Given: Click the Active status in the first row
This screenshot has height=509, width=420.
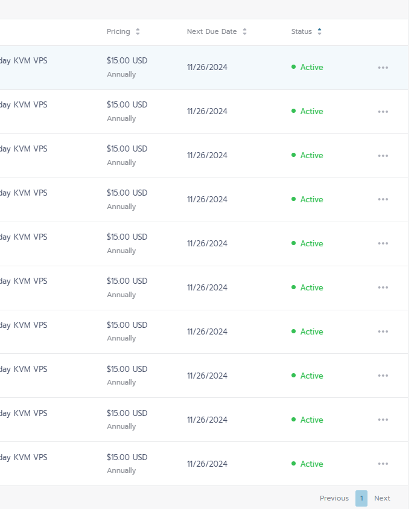Looking at the screenshot, I should tap(311, 68).
